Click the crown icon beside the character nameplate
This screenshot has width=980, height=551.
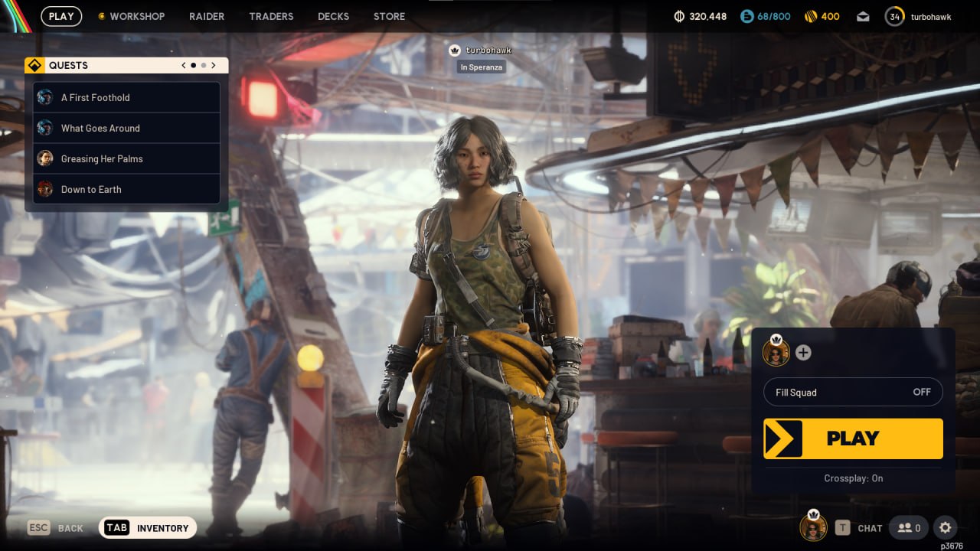coord(455,51)
